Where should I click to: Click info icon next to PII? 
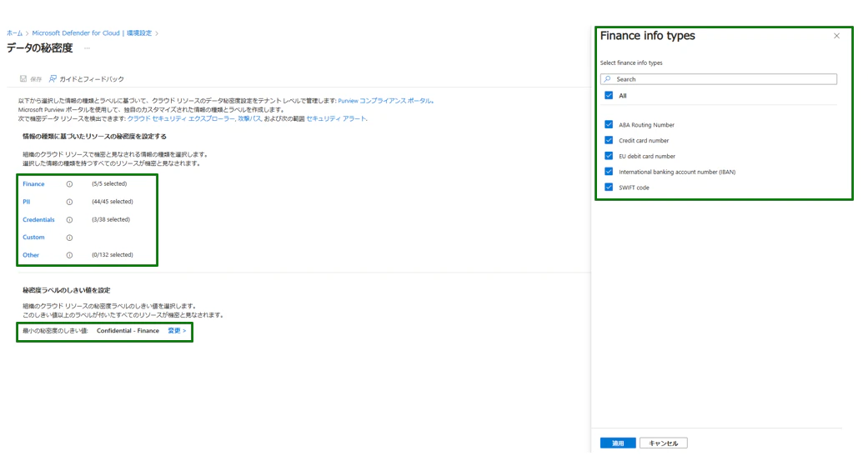(x=69, y=202)
